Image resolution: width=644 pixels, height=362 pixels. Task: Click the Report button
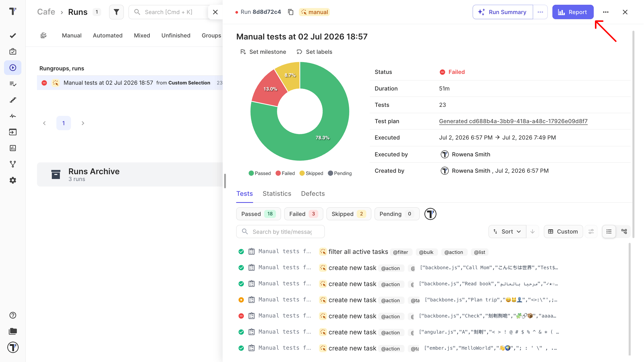click(573, 12)
